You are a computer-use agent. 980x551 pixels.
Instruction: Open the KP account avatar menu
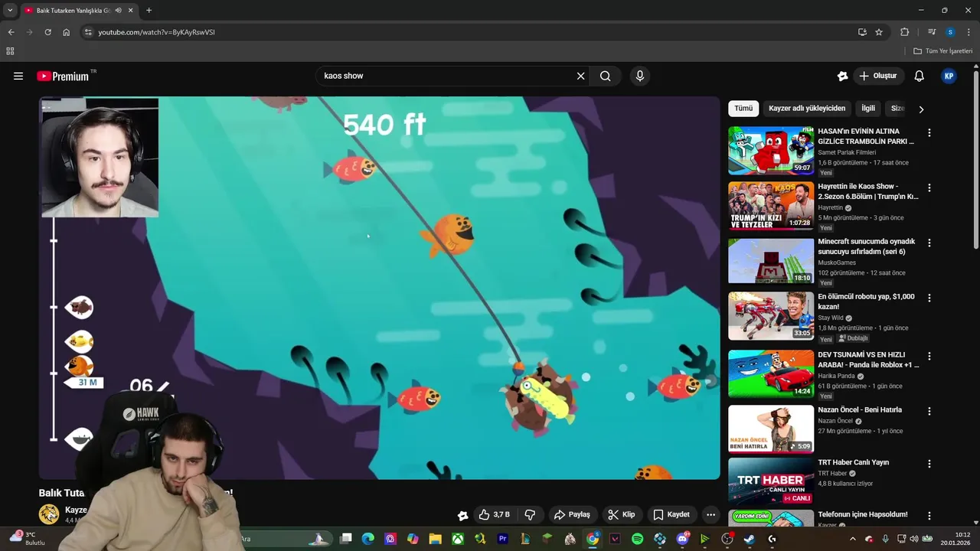(x=949, y=76)
